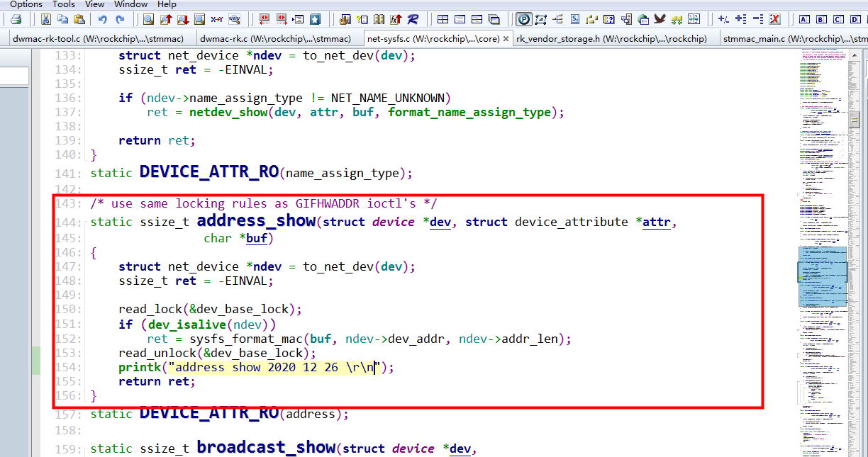Viewport: 868px width, 457px height.
Task: Click the green sync arrows icon
Action: (677, 19)
